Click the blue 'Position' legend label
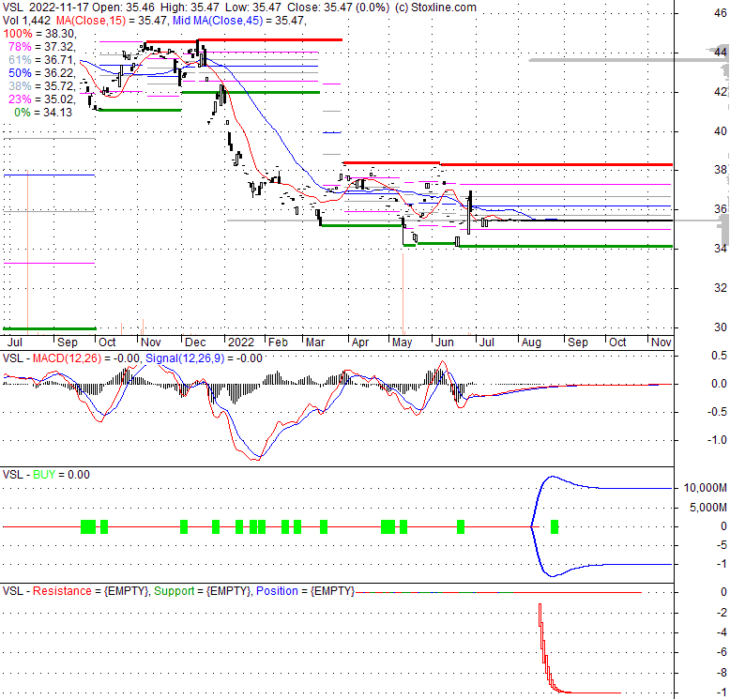Viewport: 730px width, 700px height. tap(277, 591)
